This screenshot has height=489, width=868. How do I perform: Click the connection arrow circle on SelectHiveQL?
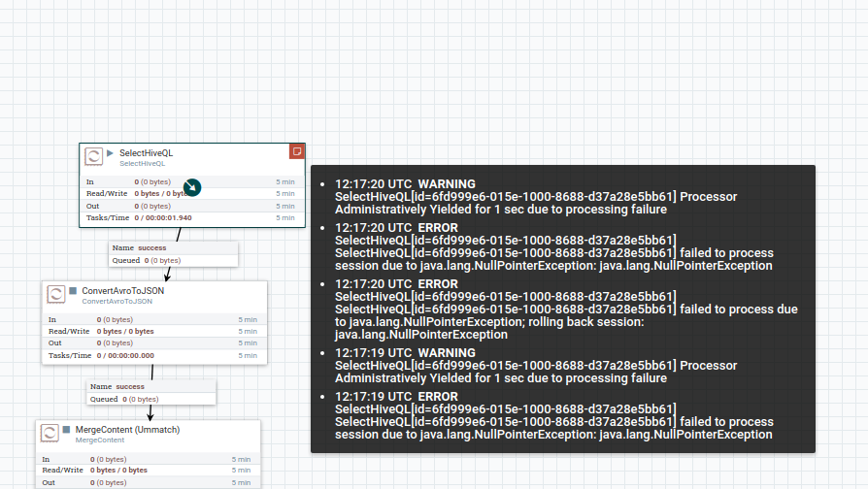click(192, 187)
